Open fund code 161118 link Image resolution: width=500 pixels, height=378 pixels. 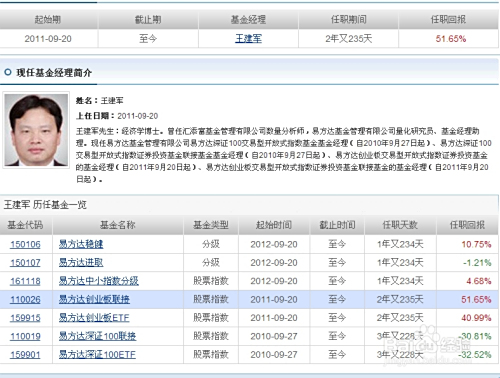[25, 281]
